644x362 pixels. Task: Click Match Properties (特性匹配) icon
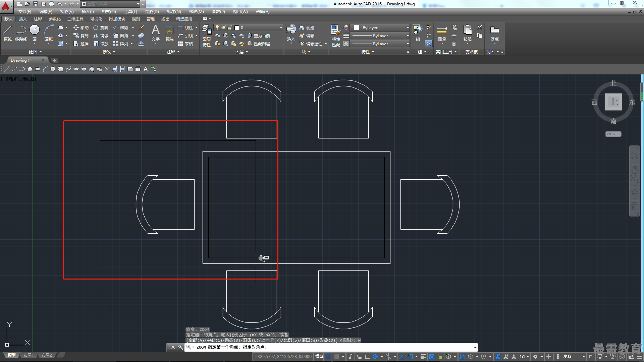[336, 36]
